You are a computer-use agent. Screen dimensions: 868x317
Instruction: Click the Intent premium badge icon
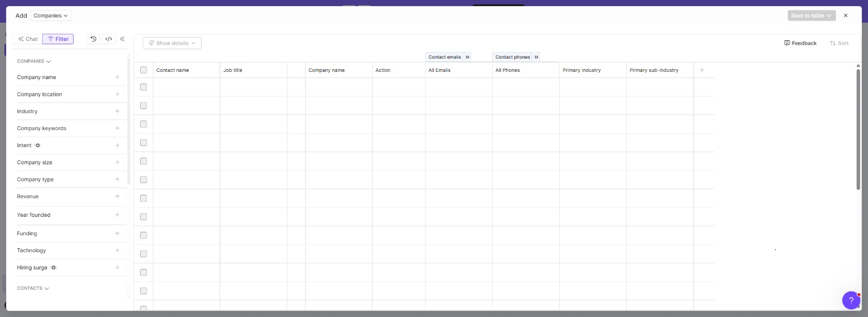point(38,145)
